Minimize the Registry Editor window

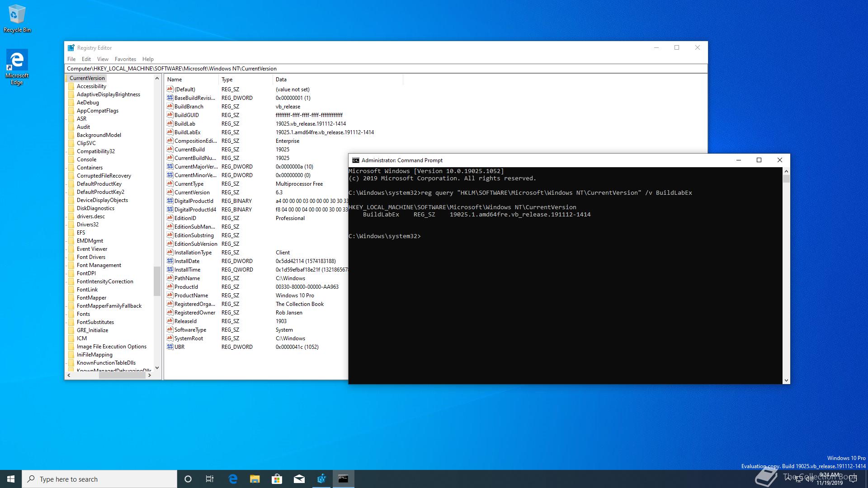656,47
